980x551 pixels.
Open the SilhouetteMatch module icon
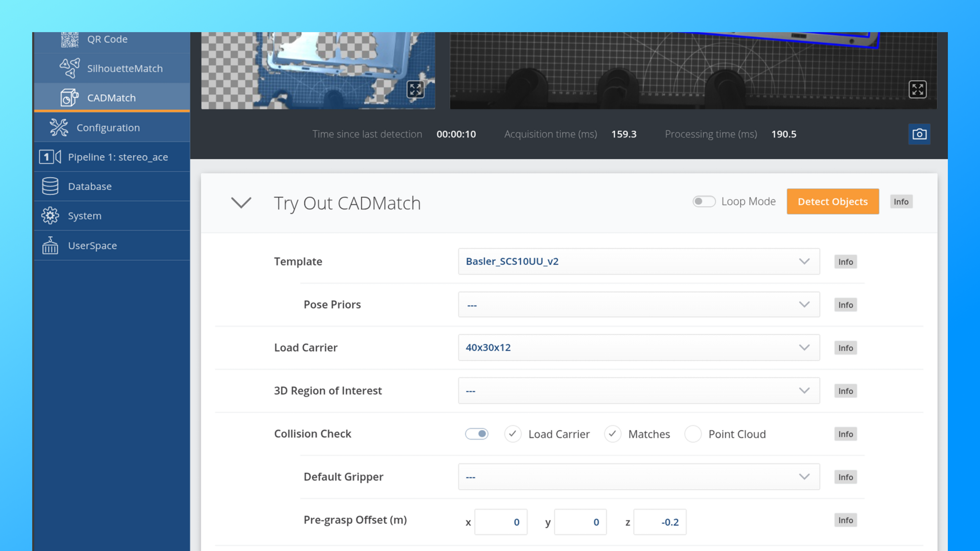pyautogui.click(x=69, y=68)
